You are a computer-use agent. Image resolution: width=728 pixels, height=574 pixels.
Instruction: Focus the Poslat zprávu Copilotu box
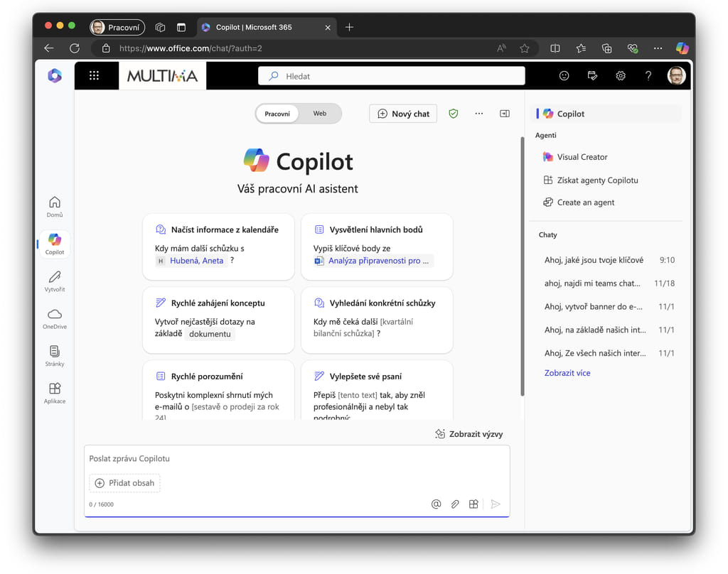point(297,458)
